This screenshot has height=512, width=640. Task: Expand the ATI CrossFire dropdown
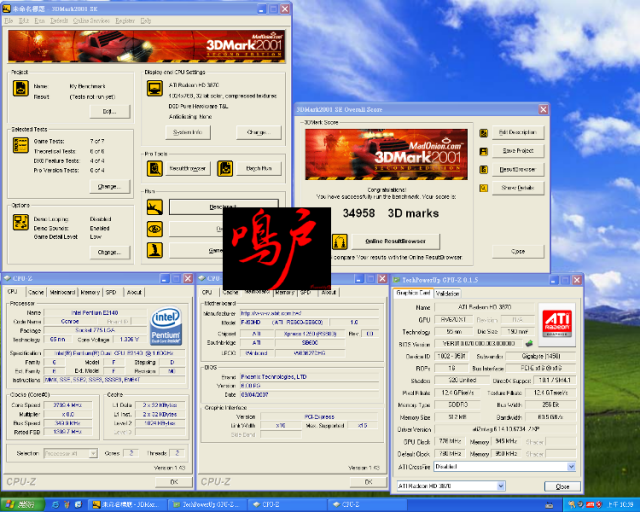(571, 466)
